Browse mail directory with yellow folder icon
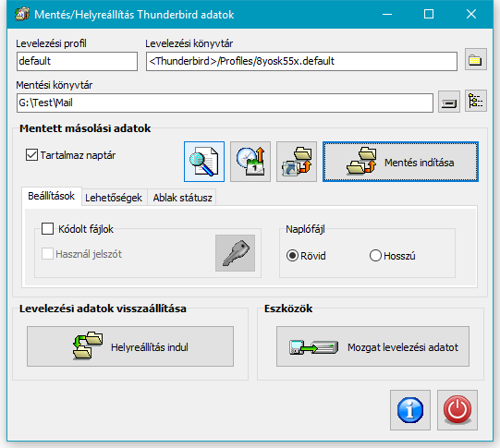Screen dimensions: 500x448 (x=475, y=60)
